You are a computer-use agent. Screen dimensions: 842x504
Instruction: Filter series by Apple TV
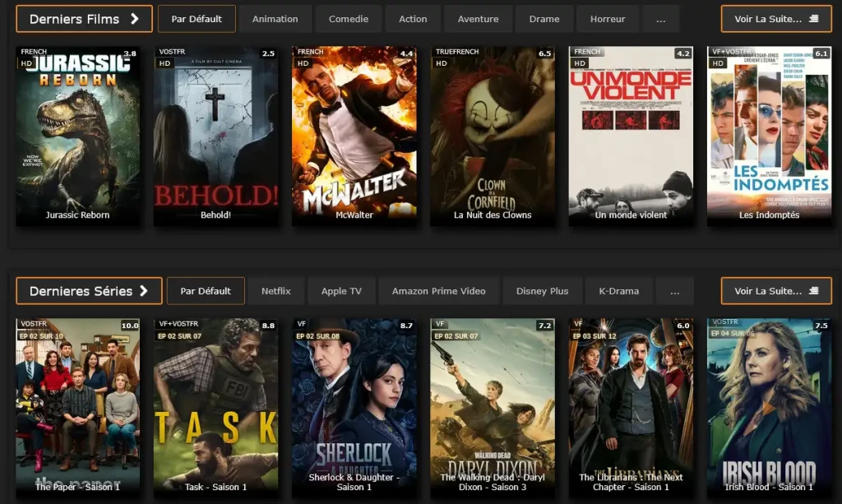pos(341,291)
